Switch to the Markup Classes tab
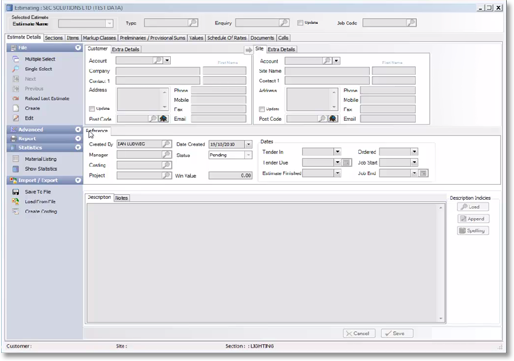This screenshot has height=361, width=514. (99, 38)
